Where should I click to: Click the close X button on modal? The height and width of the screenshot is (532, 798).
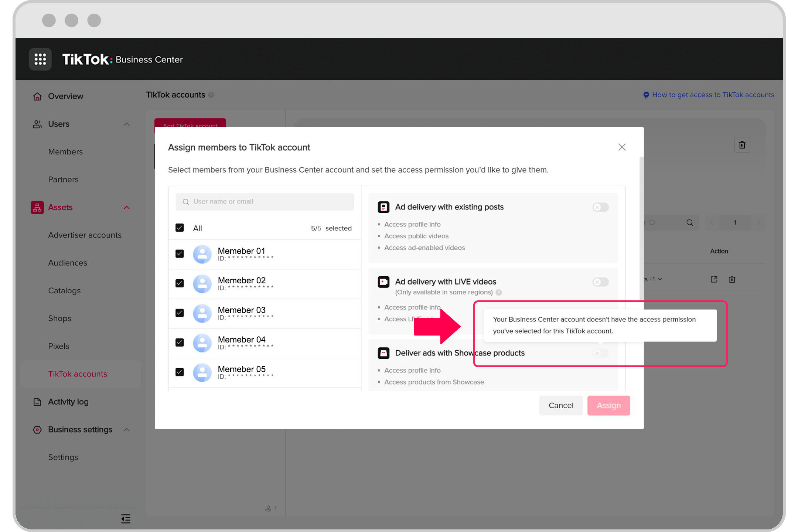click(622, 147)
